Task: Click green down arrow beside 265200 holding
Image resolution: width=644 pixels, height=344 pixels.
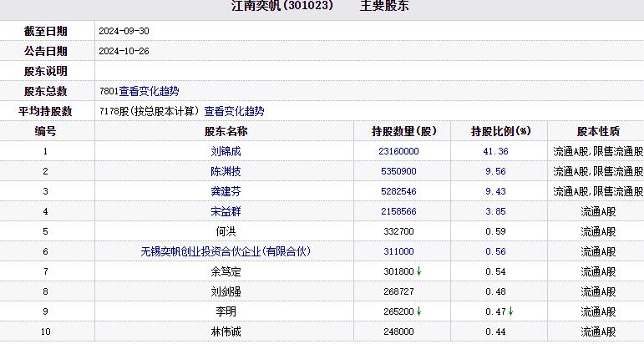Action: click(x=418, y=311)
